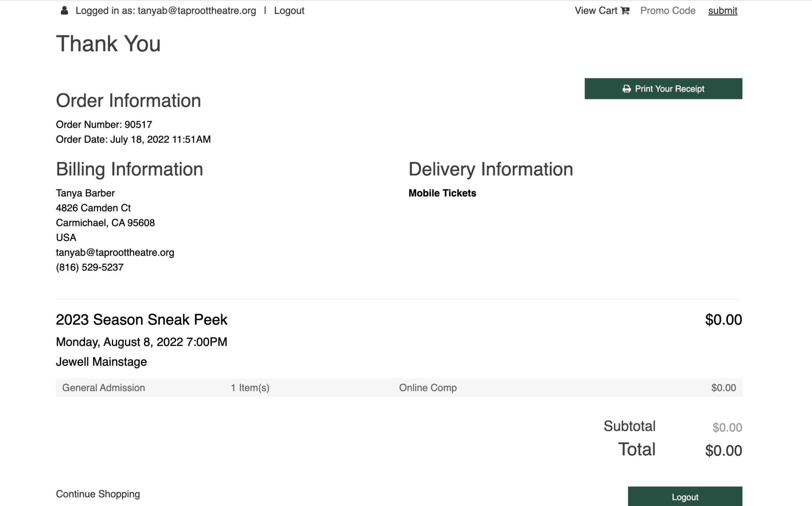Click the phone number (816) 529-5237
Viewport: 812px width, 506px height.
(90, 267)
